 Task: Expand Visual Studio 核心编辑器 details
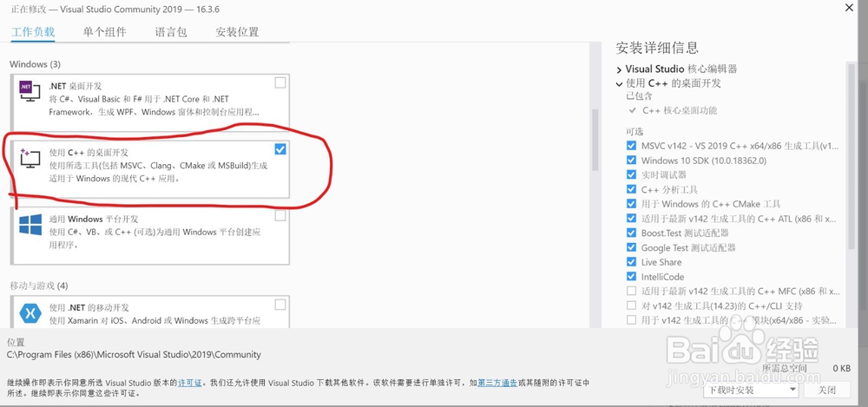click(619, 69)
